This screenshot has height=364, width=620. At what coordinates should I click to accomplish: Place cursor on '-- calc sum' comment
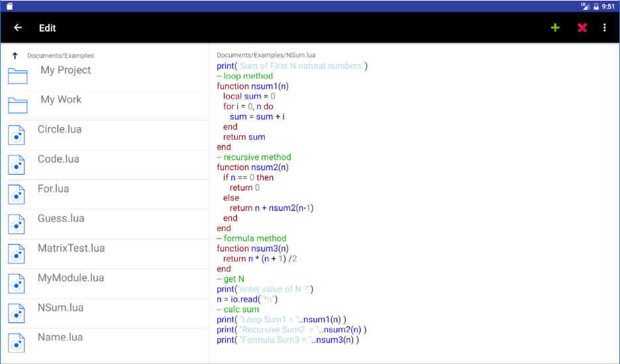(238, 310)
